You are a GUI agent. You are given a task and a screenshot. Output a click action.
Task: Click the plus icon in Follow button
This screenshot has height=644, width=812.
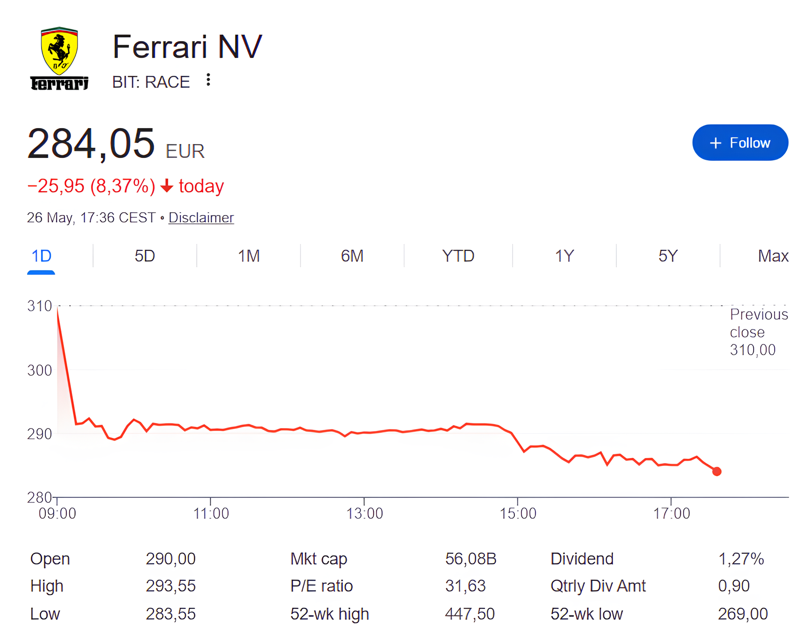pyautogui.click(x=716, y=143)
